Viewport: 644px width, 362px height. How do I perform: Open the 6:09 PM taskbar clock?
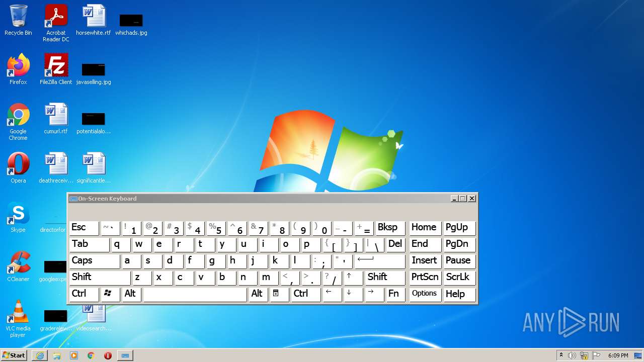coord(618,355)
